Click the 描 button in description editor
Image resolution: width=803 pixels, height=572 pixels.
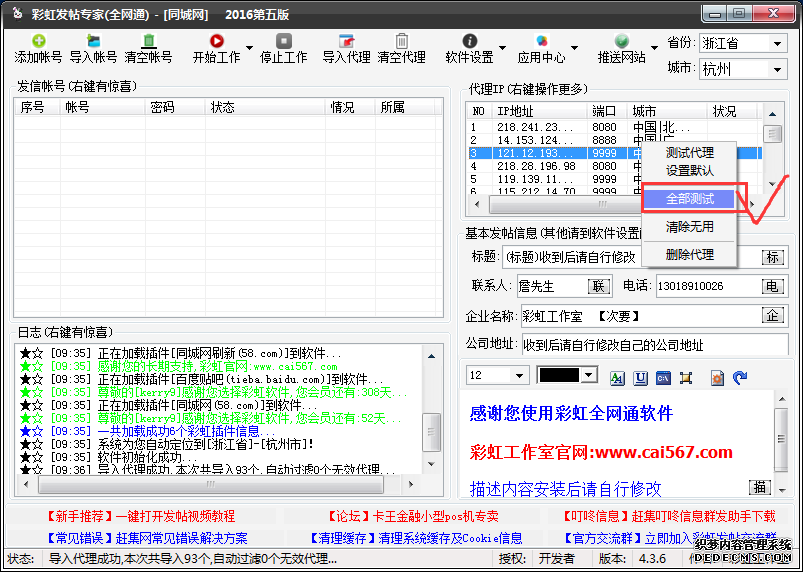click(x=759, y=486)
